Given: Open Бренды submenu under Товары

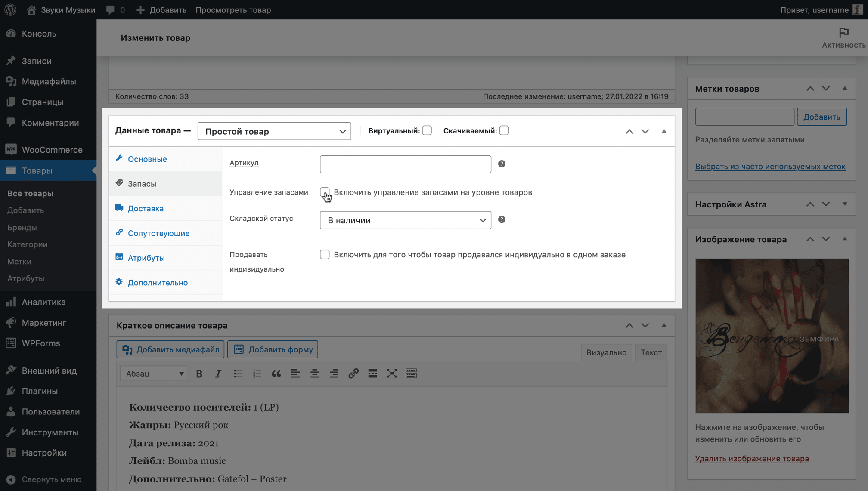Looking at the screenshot, I should (22, 227).
